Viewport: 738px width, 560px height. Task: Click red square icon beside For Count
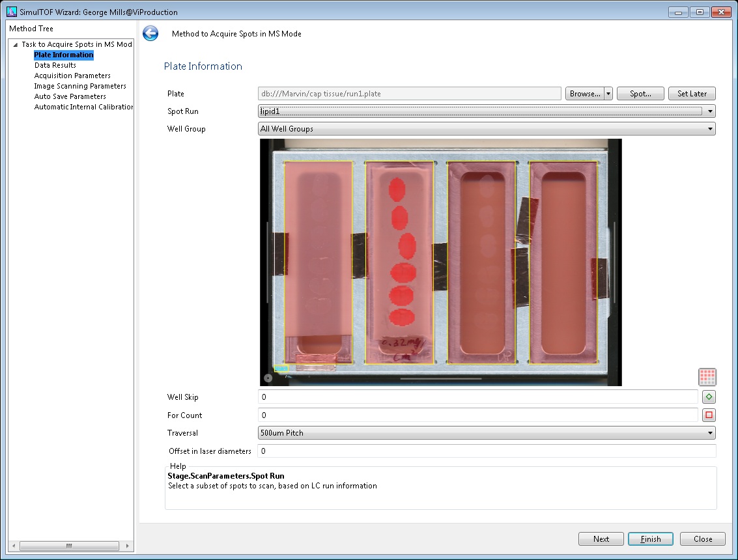[709, 415]
